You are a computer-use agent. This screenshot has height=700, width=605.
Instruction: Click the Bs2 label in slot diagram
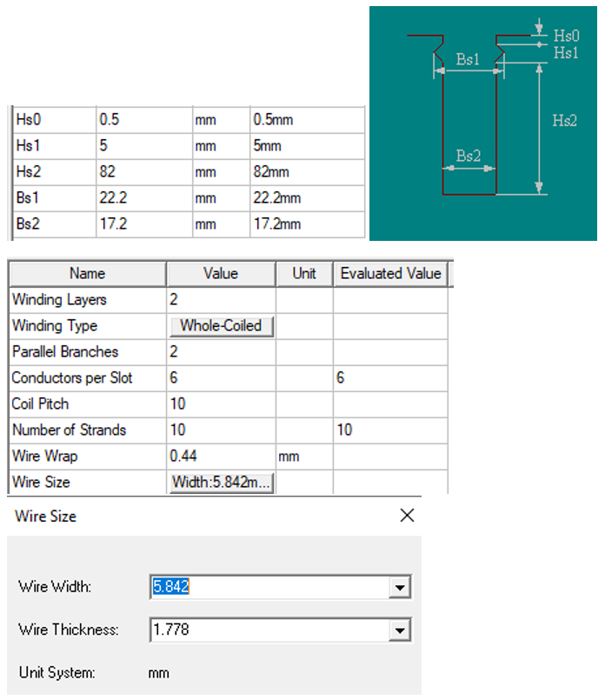click(468, 156)
